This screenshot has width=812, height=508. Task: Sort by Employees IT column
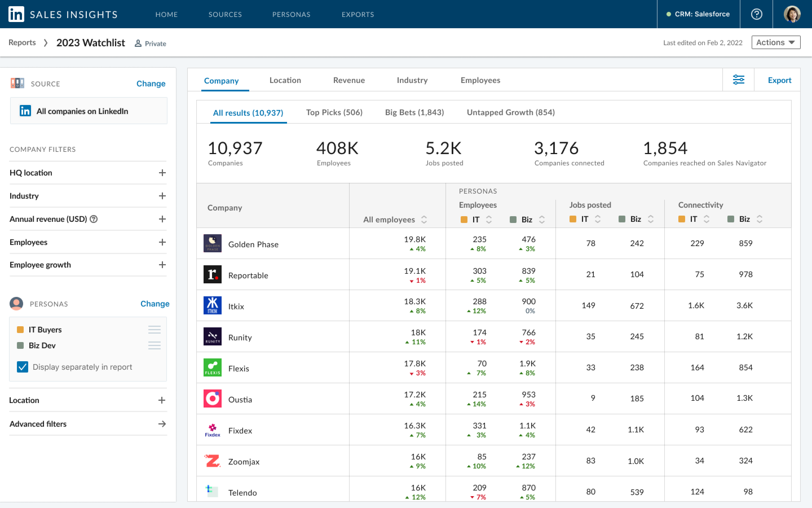pos(489,219)
